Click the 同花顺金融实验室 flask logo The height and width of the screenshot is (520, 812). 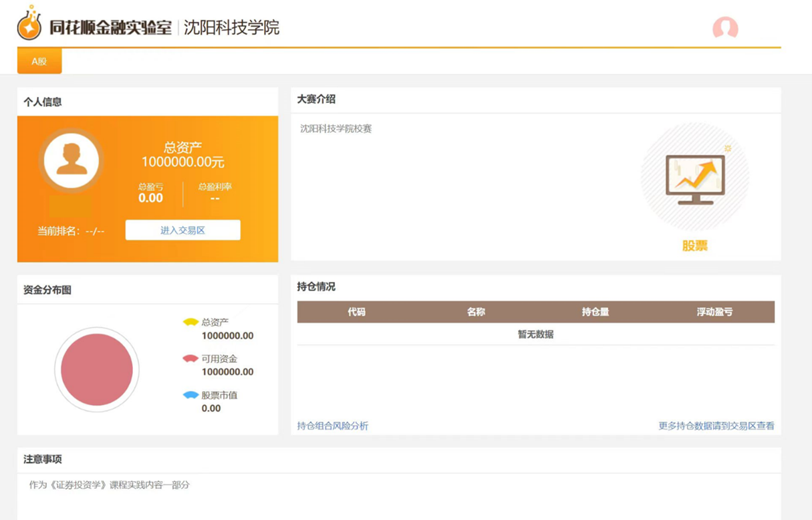[x=29, y=25]
